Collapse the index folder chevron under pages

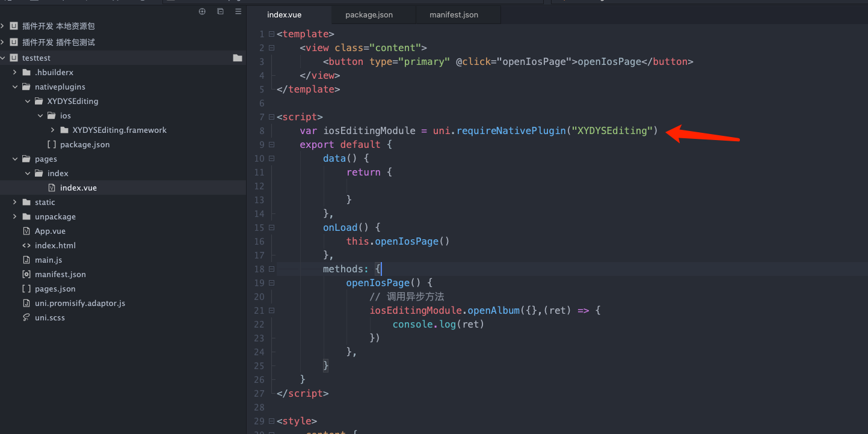(28, 173)
